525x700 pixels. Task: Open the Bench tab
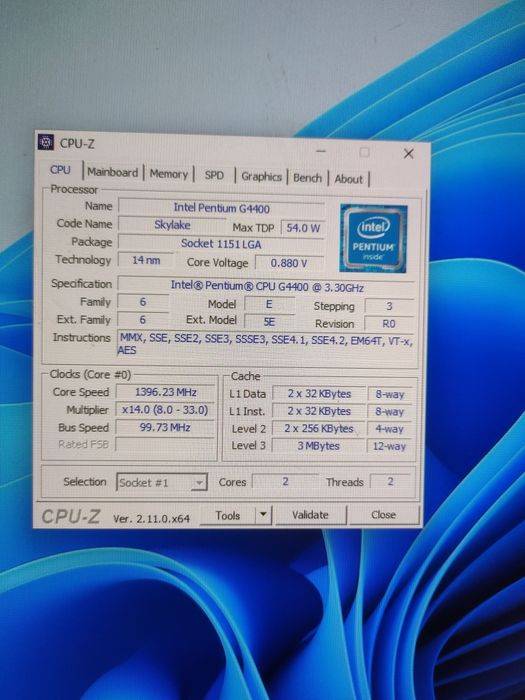(x=307, y=178)
